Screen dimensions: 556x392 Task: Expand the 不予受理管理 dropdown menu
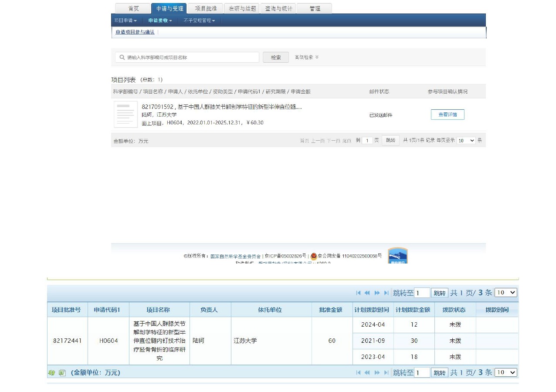199,20
